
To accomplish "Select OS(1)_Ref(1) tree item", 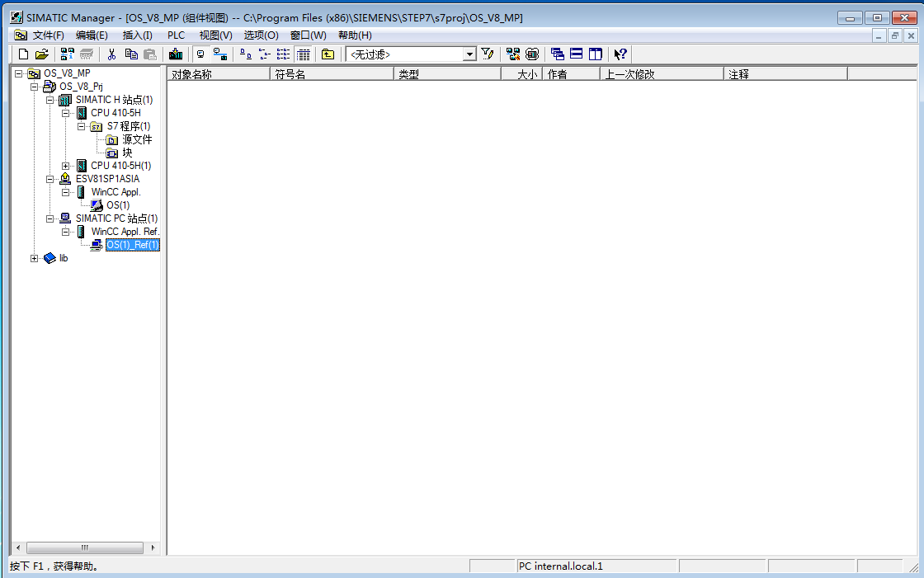I will [133, 245].
